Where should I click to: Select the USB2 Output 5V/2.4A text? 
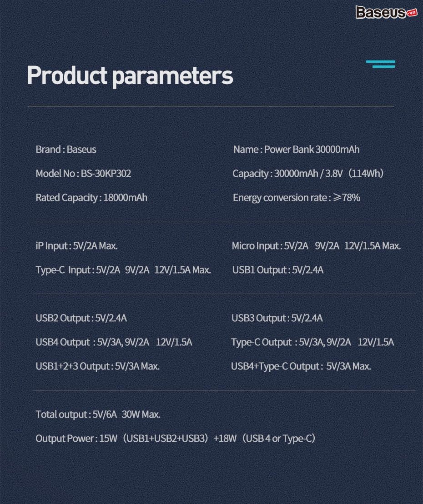tap(81, 318)
